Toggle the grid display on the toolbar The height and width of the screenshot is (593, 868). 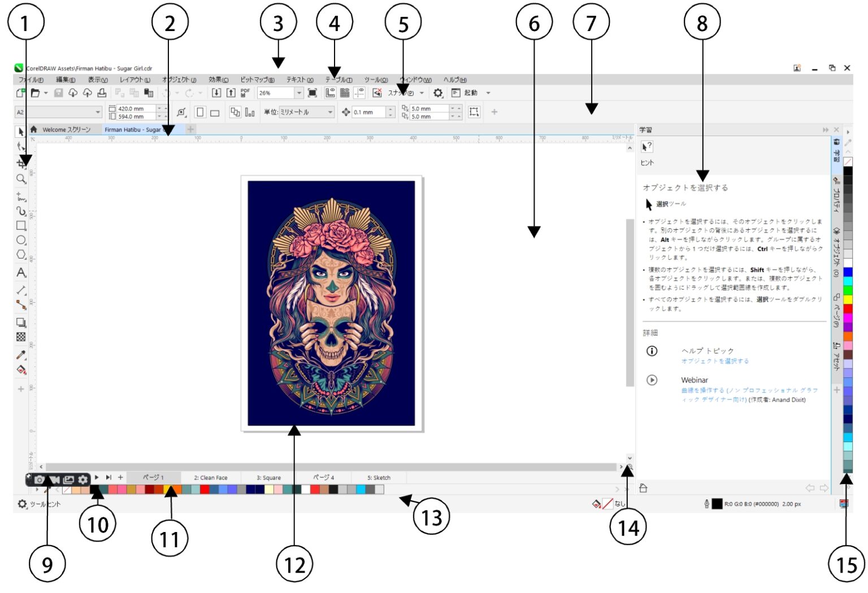point(345,93)
